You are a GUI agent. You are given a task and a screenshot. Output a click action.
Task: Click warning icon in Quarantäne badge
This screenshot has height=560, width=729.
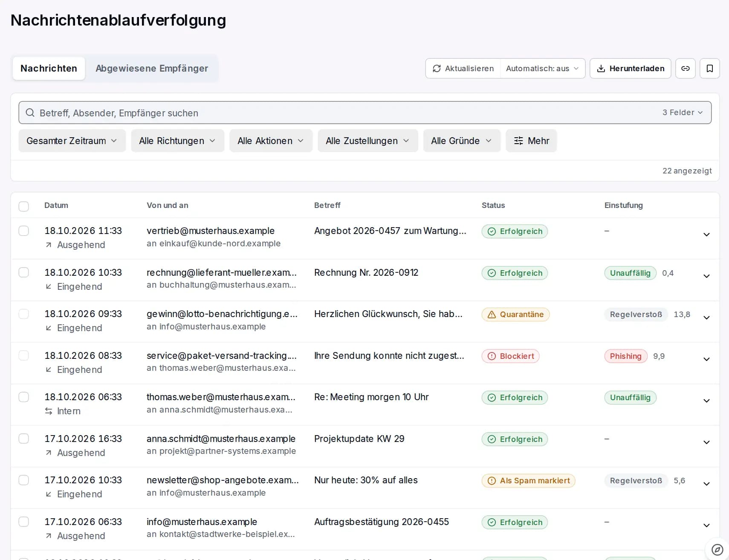coord(492,315)
